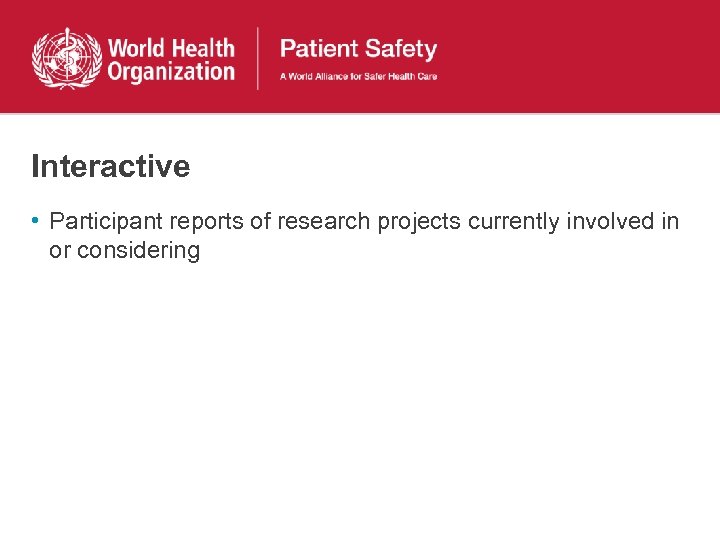Click the word "projects" in the bullet

[x=420, y=221]
